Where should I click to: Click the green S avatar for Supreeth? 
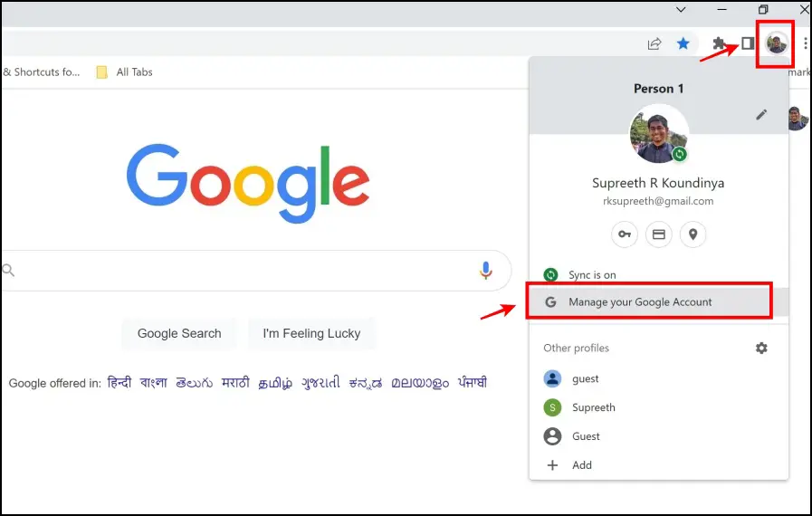pyautogui.click(x=552, y=407)
